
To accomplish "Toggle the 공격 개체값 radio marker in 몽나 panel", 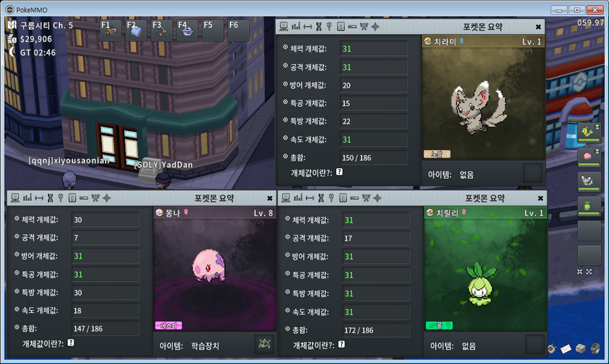I will pos(17,237).
